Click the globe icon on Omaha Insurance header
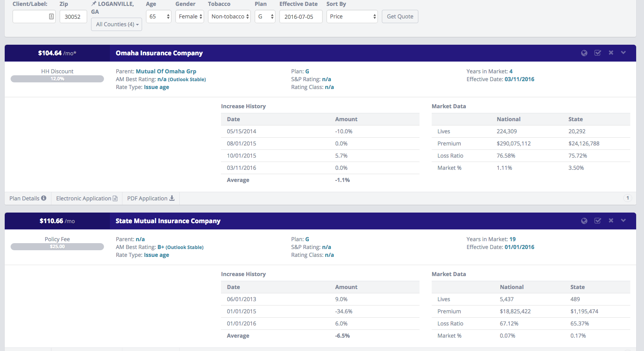The width and height of the screenshot is (644, 351). click(584, 53)
